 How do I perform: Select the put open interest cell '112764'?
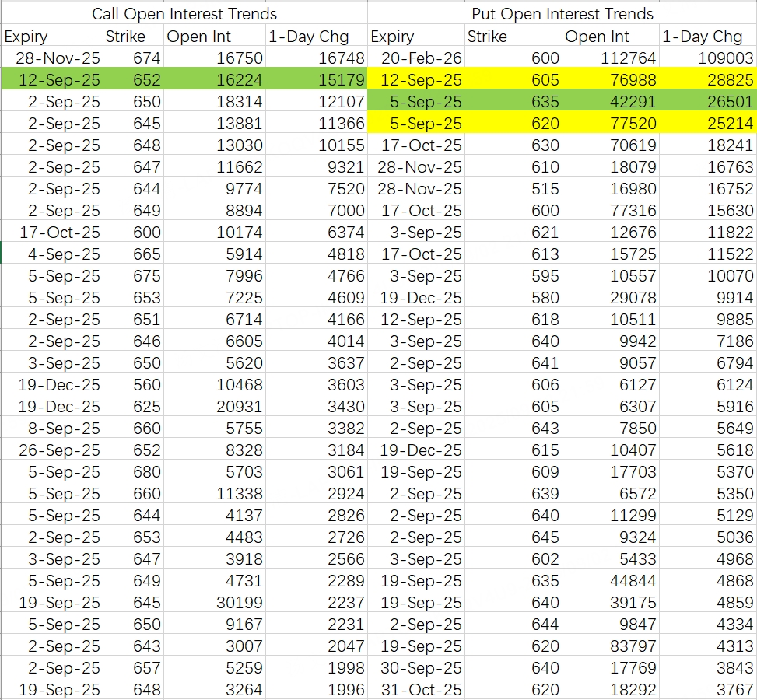[611, 58]
